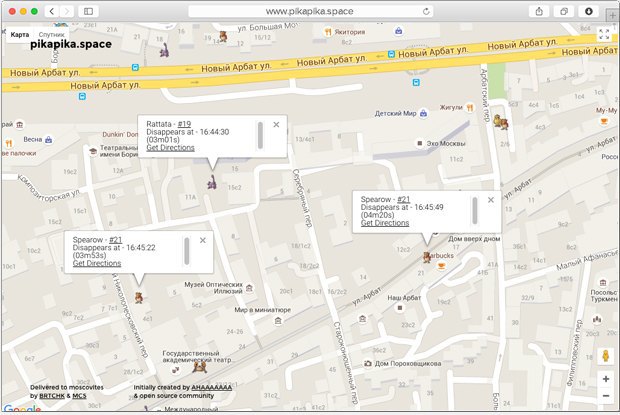Zoom in using the map plus button

click(605, 379)
